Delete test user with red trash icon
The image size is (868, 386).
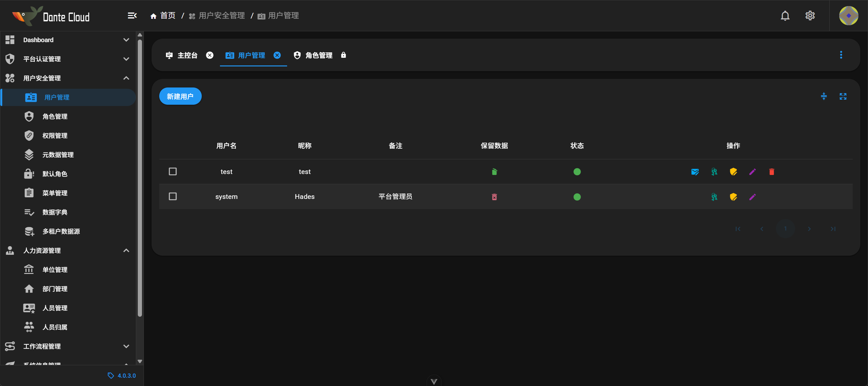pos(771,172)
